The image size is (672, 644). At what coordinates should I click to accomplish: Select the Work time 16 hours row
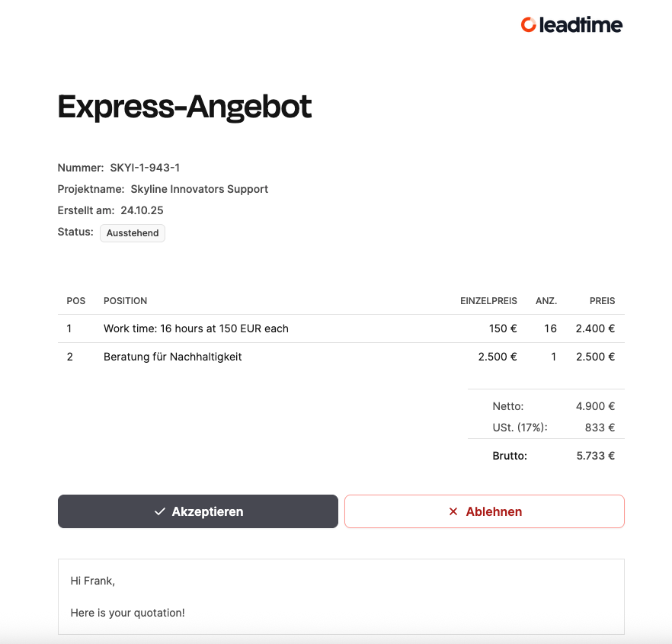point(341,328)
